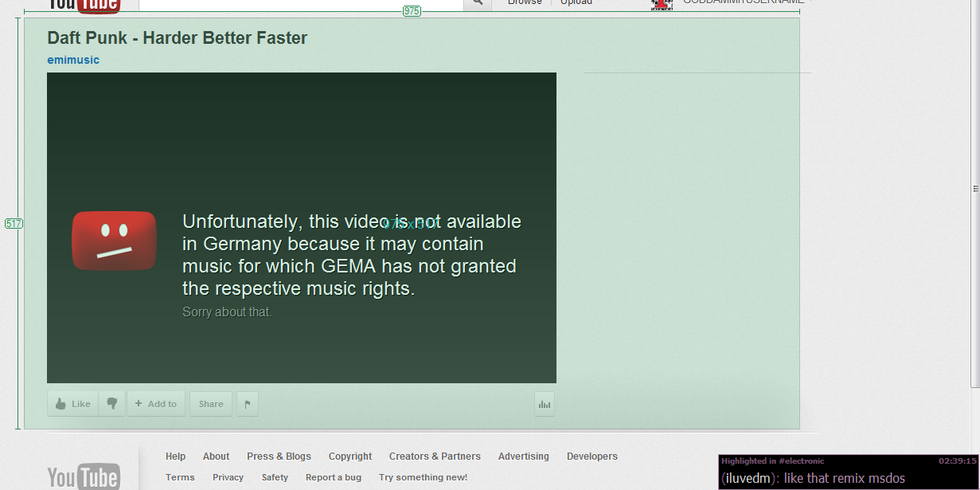
Task: Click the user avatar beside the username
Action: coord(662,4)
